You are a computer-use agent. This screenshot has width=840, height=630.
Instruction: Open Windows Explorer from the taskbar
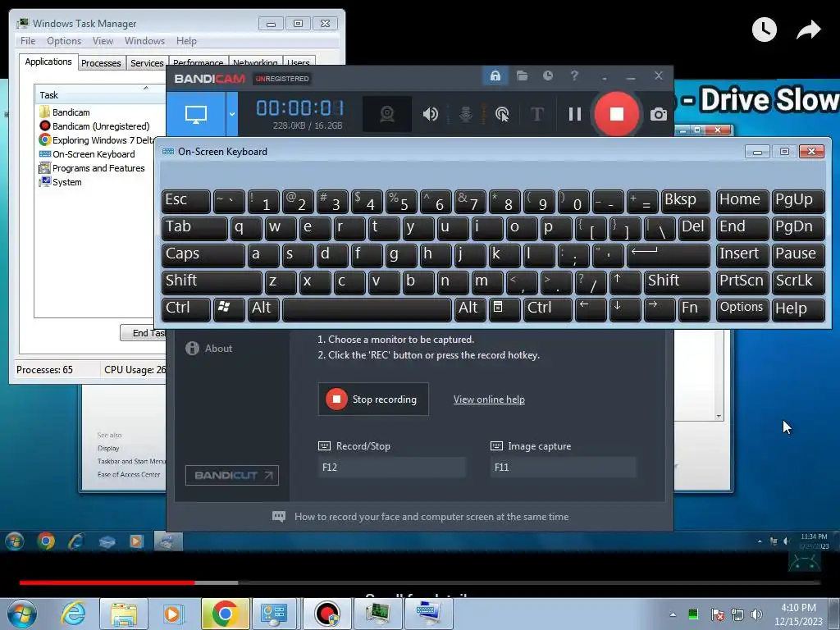124,614
